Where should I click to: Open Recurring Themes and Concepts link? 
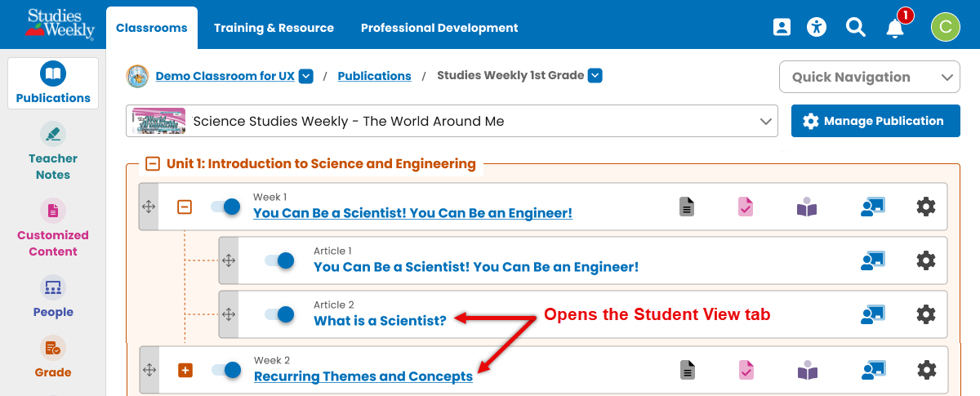coord(363,376)
